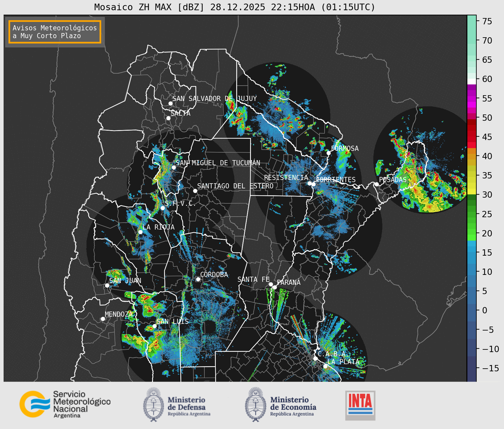Click the SAN JUAN city label

tap(125, 281)
